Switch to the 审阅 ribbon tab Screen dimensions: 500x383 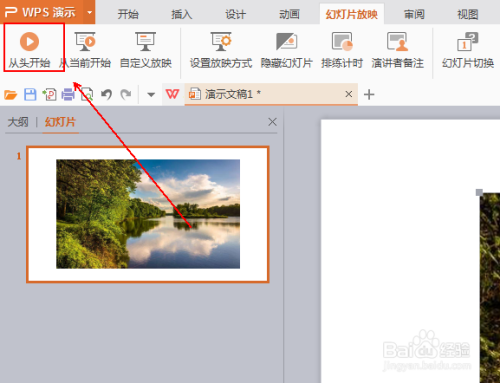pos(414,14)
